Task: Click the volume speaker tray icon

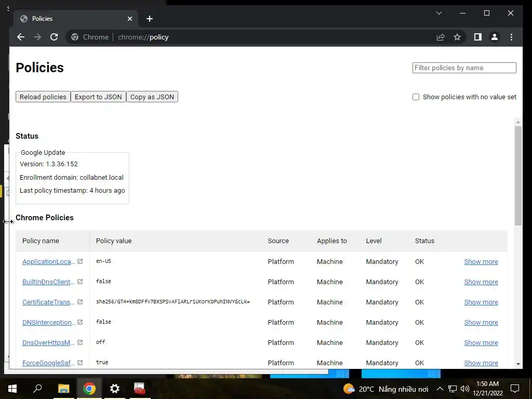Action: tap(465, 389)
